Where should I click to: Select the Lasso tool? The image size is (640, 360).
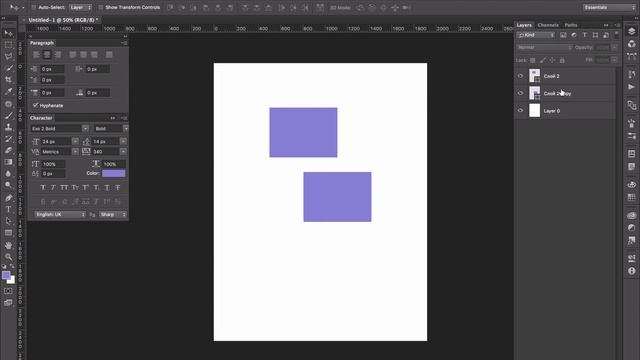[x=9, y=56]
